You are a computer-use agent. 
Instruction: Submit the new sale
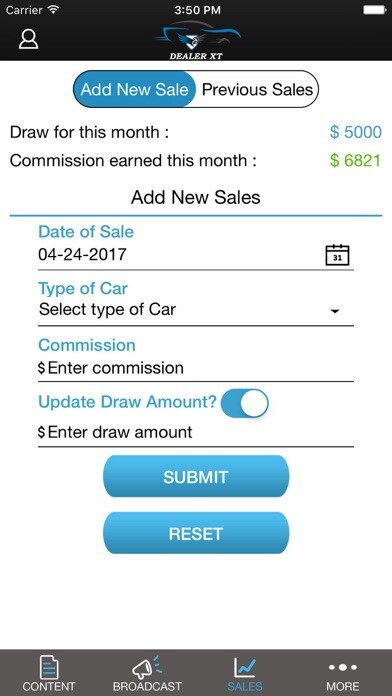coord(196,476)
